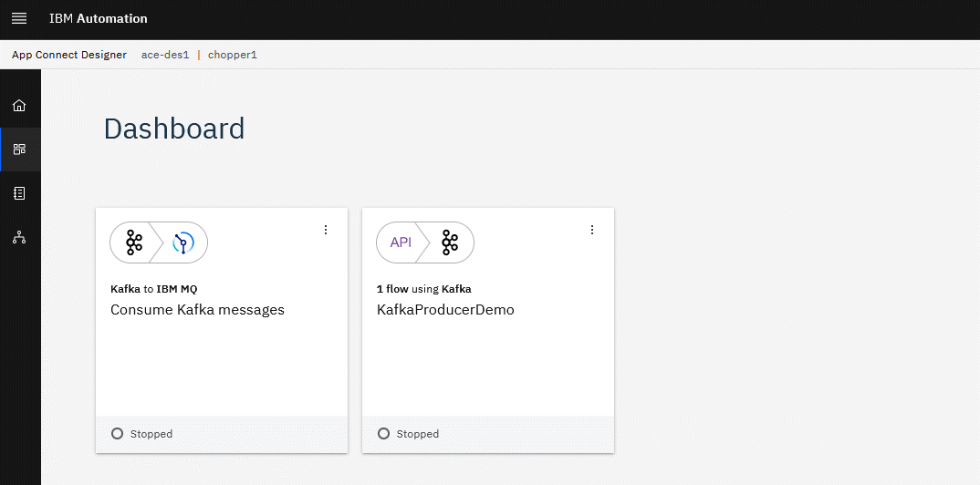Open options menu for KafkaProducerDemo card
The height and width of the screenshot is (485, 980).
point(592,230)
